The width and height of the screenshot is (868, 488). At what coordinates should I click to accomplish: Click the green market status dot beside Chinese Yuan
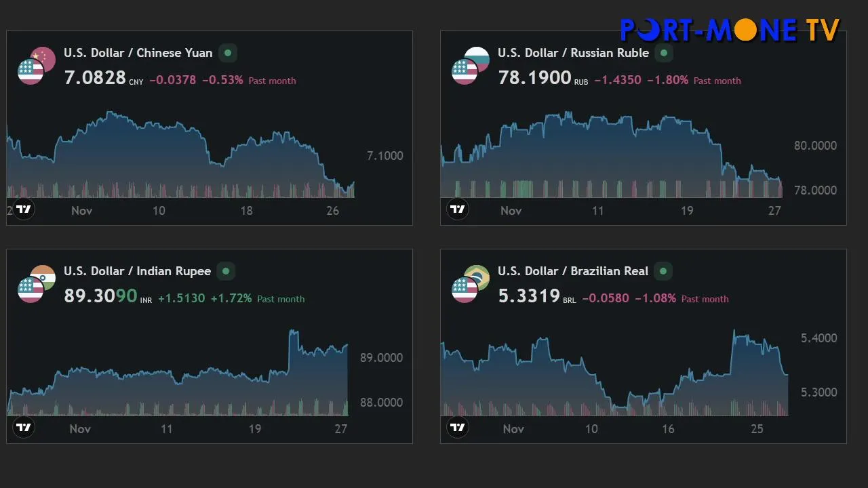click(x=228, y=53)
